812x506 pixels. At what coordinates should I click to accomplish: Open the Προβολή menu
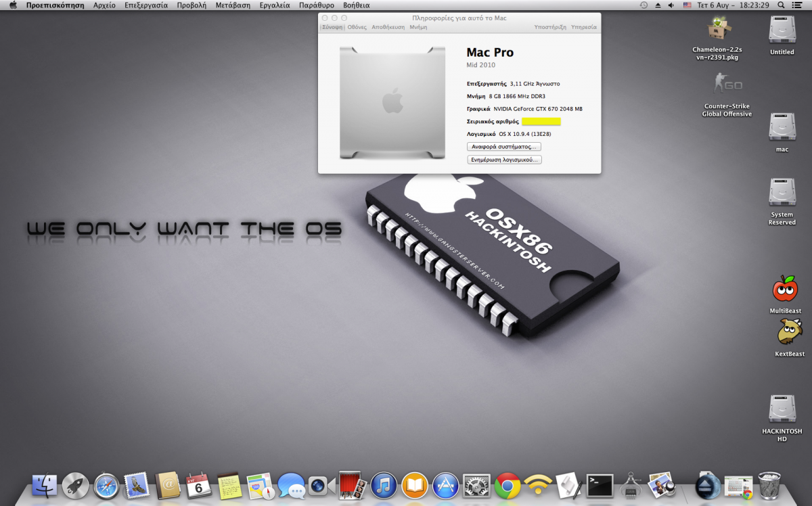(x=191, y=5)
